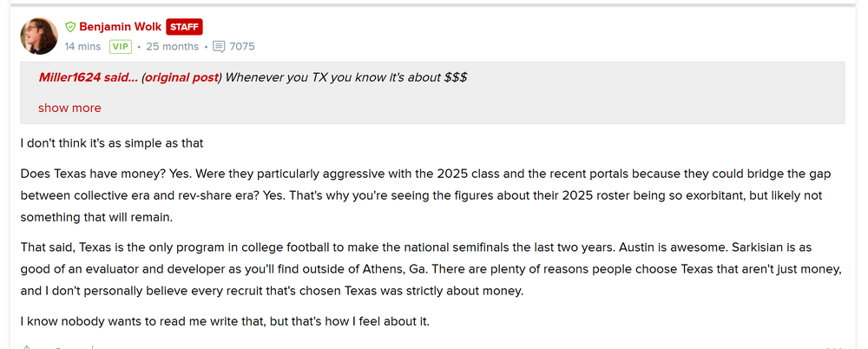Go to the quoted "original post" link
Screen dimensions: 868x349
[181, 77]
